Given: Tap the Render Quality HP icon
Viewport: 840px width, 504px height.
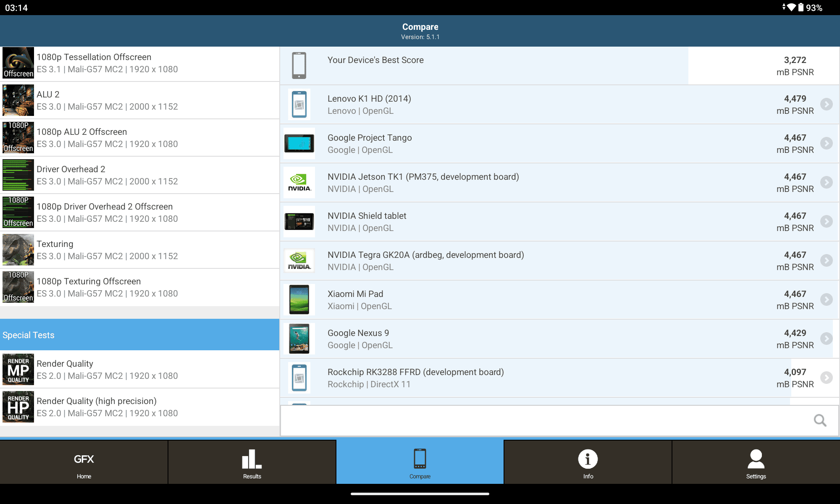Looking at the screenshot, I should [x=17, y=407].
